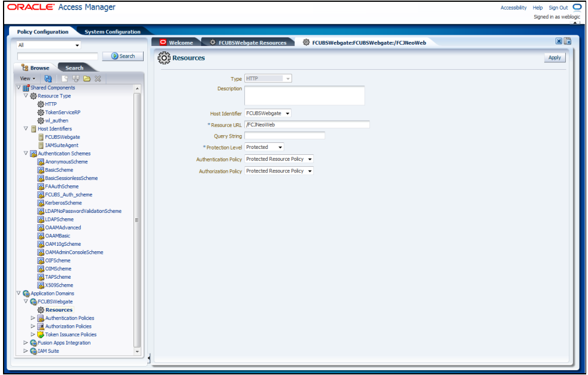Viewport: 588px width, 375px height.
Task: Click the OAMAdminConsoleScheme icon
Action: [41, 252]
